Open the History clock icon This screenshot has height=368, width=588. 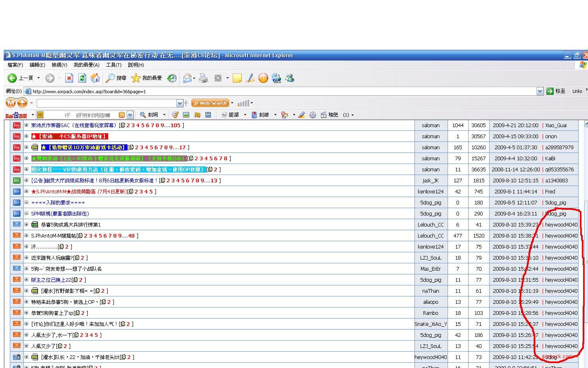point(172,78)
